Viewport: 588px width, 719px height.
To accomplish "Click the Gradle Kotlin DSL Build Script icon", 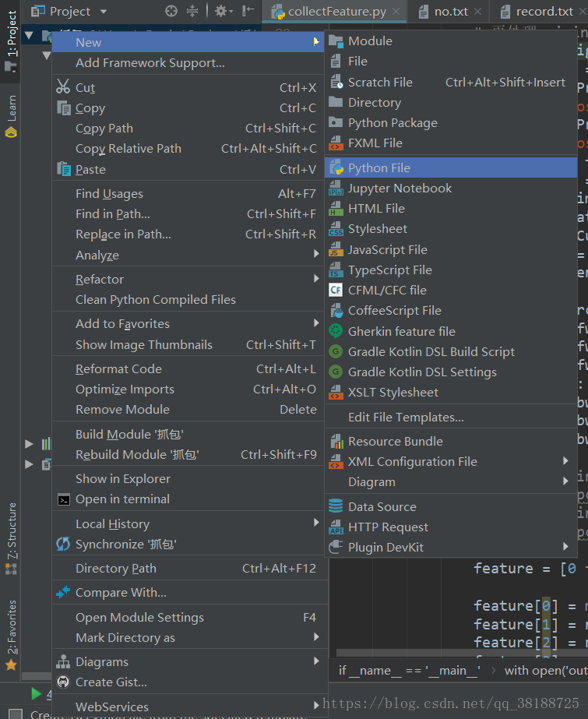I will 336,351.
